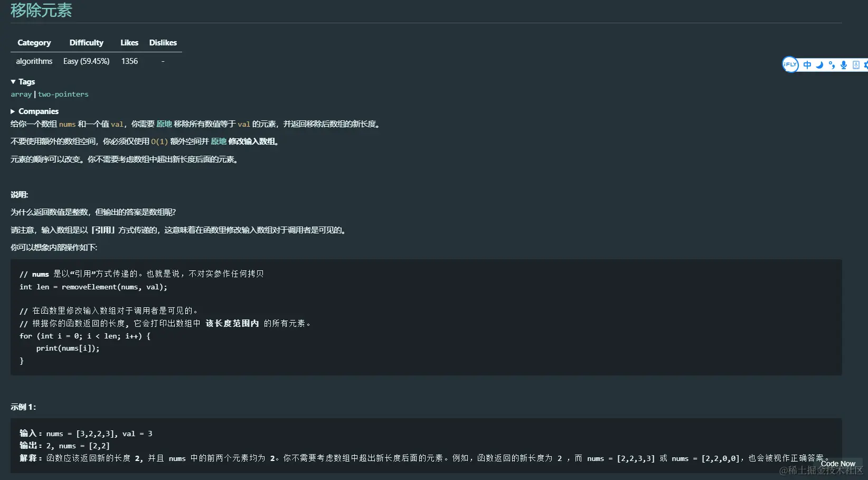Viewport: 868px width, 480px height.
Task: Open iFLY settings gear
Action: coord(866,65)
